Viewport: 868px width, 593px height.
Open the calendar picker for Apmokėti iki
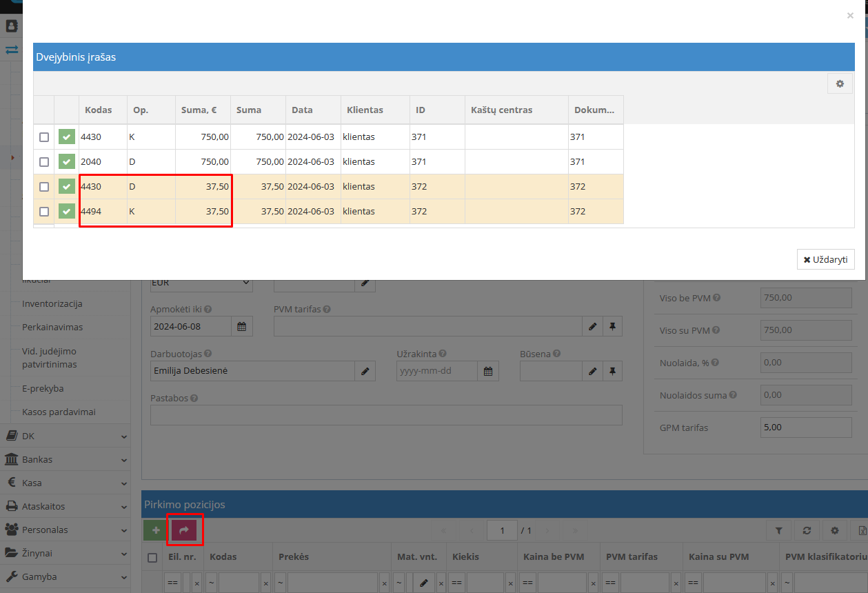tap(242, 327)
